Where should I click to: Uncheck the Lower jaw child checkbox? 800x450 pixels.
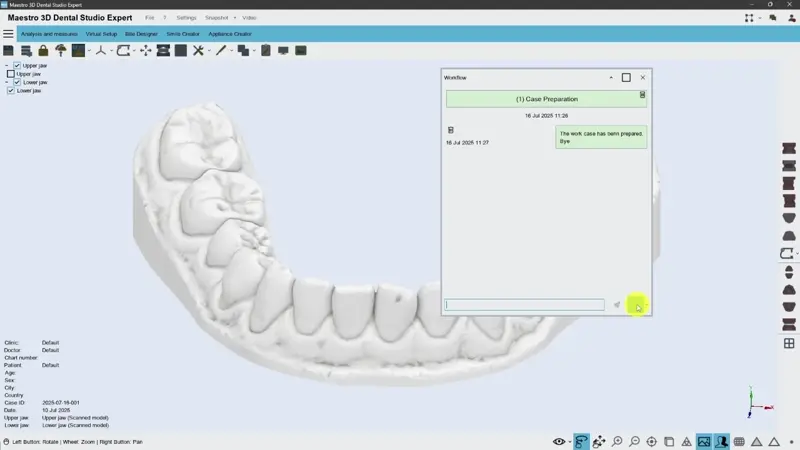click(x=11, y=90)
